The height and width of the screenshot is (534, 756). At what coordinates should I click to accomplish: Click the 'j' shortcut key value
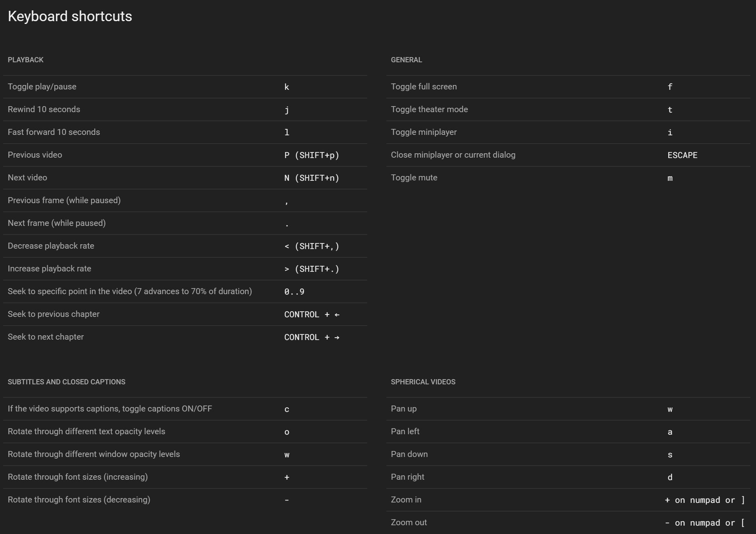coord(287,110)
